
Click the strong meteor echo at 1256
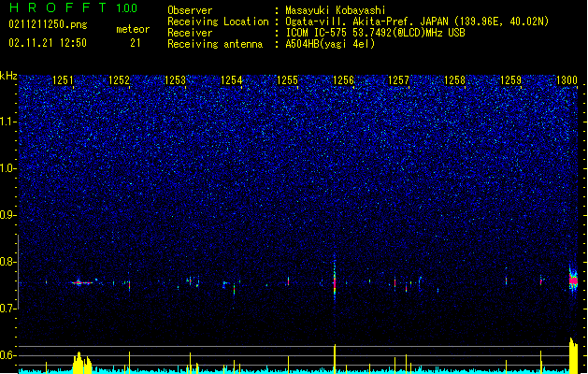335,282
